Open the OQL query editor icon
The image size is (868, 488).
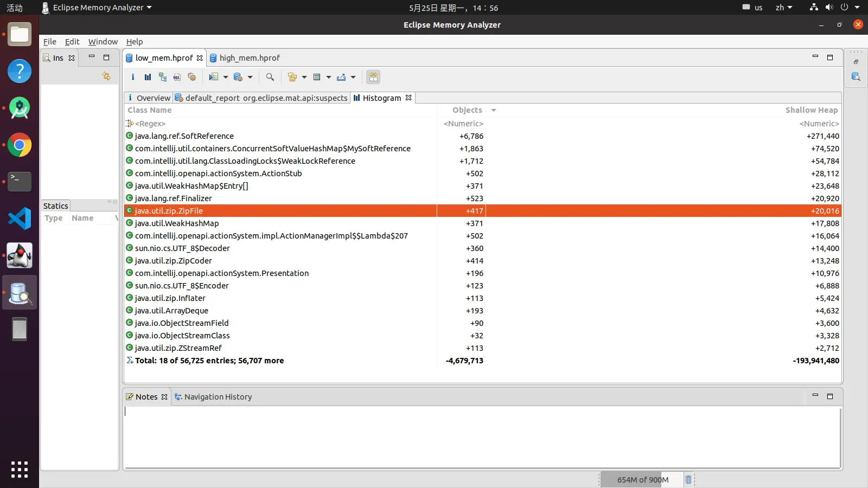177,77
